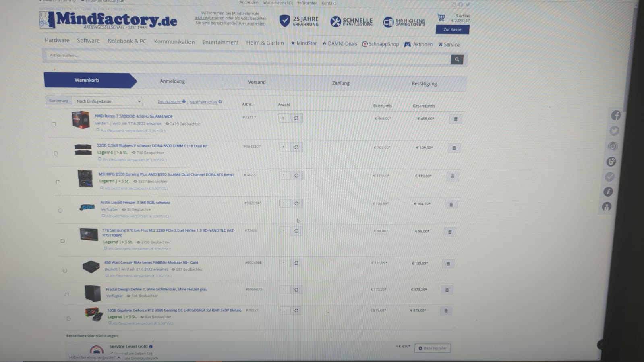This screenshot has height=362, width=644.
Task: Open the SchnäppShop
Action: click(x=380, y=44)
